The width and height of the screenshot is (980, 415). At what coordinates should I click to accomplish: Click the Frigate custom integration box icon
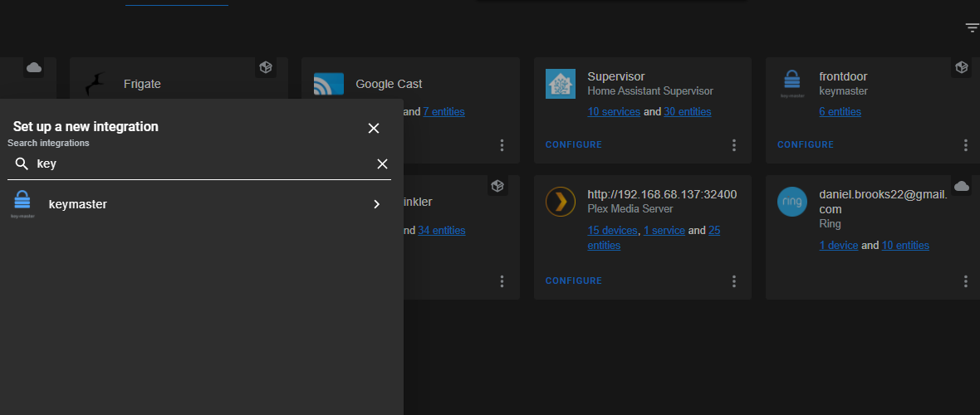266,67
